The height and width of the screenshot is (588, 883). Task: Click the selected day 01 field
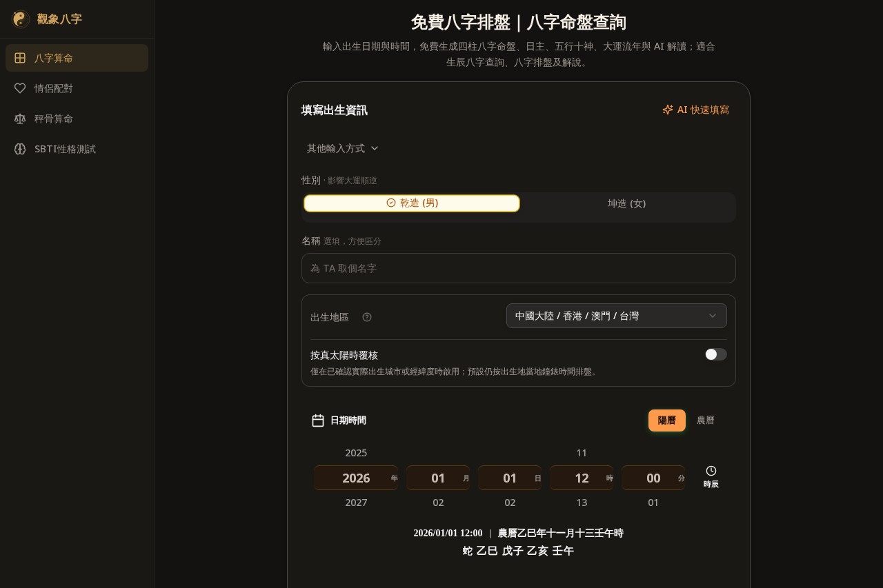click(510, 478)
